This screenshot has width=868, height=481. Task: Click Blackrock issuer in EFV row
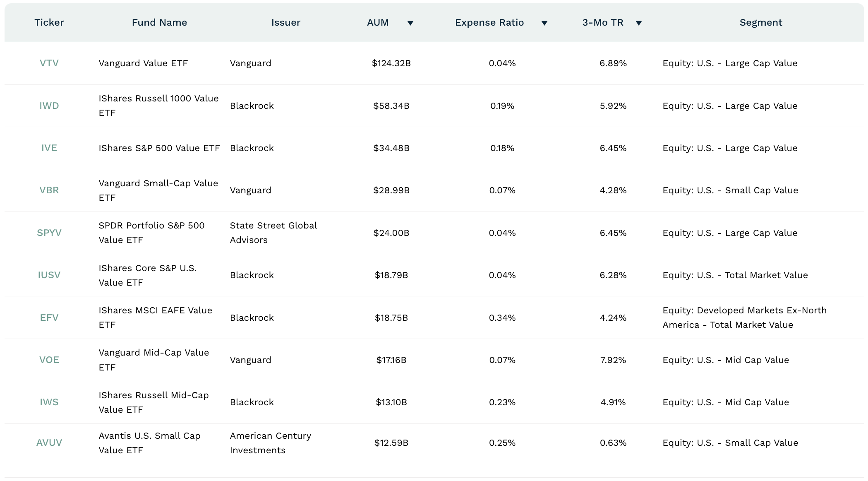point(252,317)
